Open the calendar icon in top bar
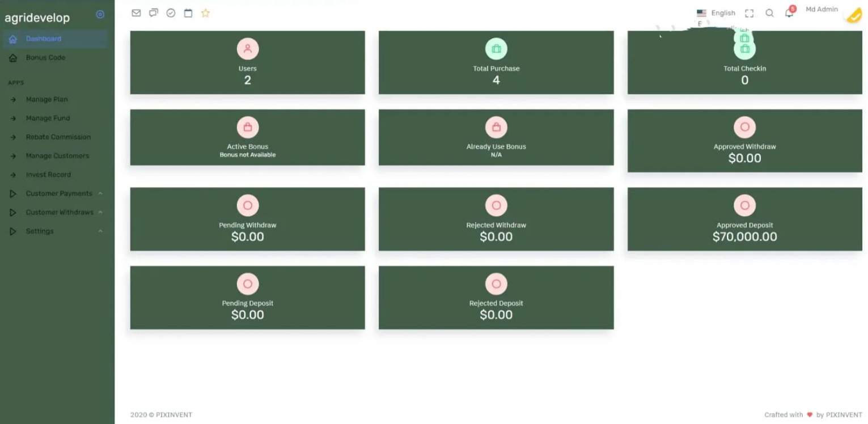The image size is (868, 424). point(188,13)
